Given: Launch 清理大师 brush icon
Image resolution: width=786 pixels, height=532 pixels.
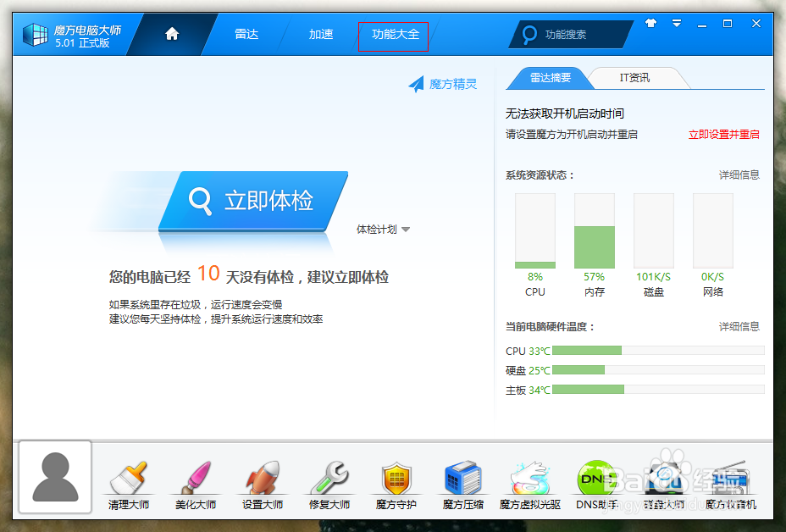Looking at the screenshot, I should [129, 477].
